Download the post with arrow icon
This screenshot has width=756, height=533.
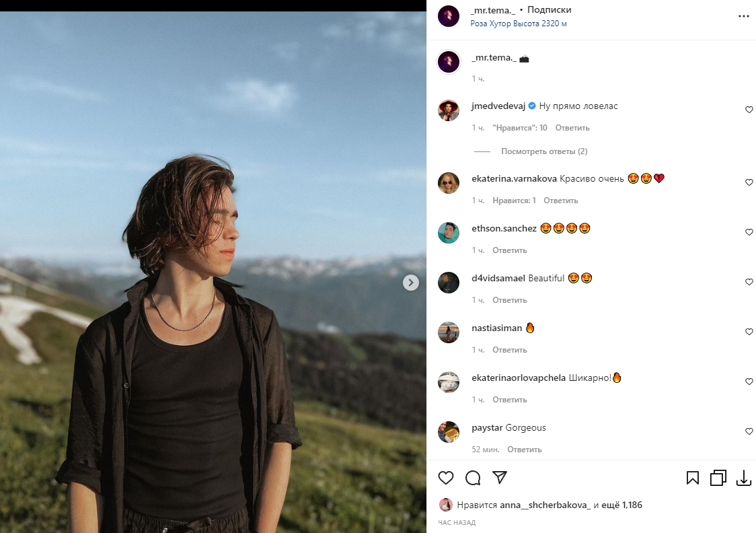tap(743, 478)
